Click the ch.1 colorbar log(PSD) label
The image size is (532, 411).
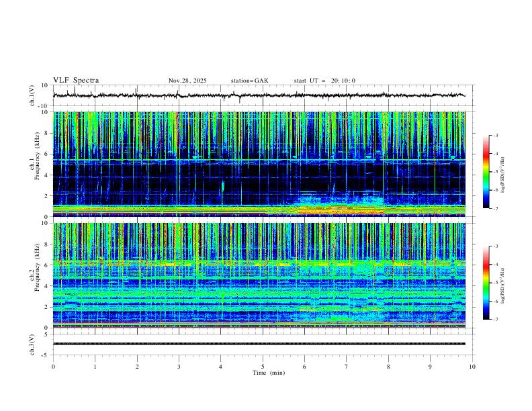coord(503,175)
